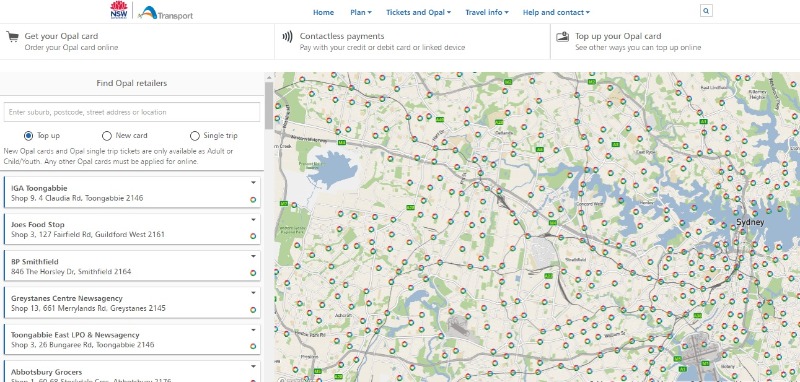Click the Opal marker beside BP Smithfield
The image size is (800, 382).
click(x=253, y=273)
